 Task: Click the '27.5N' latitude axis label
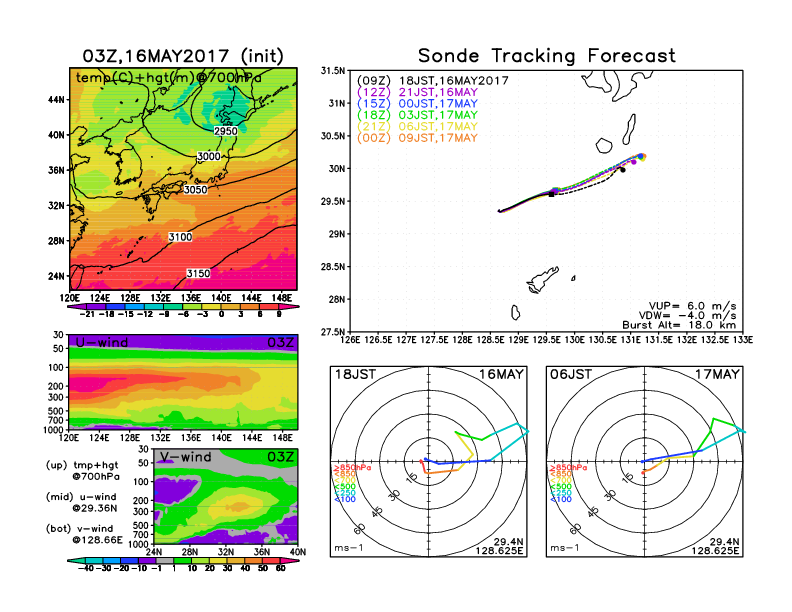[x=333, y=332]
